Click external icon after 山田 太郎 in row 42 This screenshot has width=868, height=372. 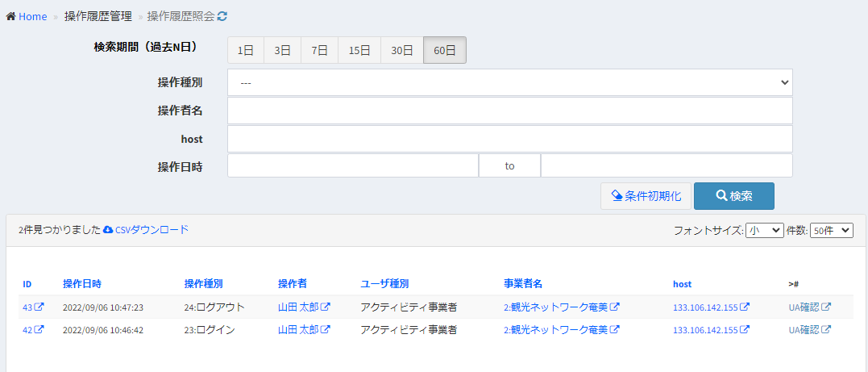click(326, 329)
